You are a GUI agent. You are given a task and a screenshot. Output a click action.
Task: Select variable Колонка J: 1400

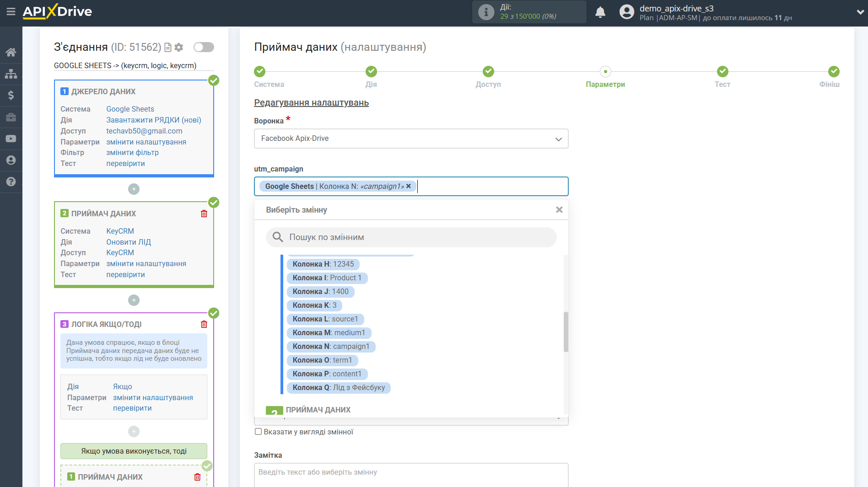tap(320, 291)
